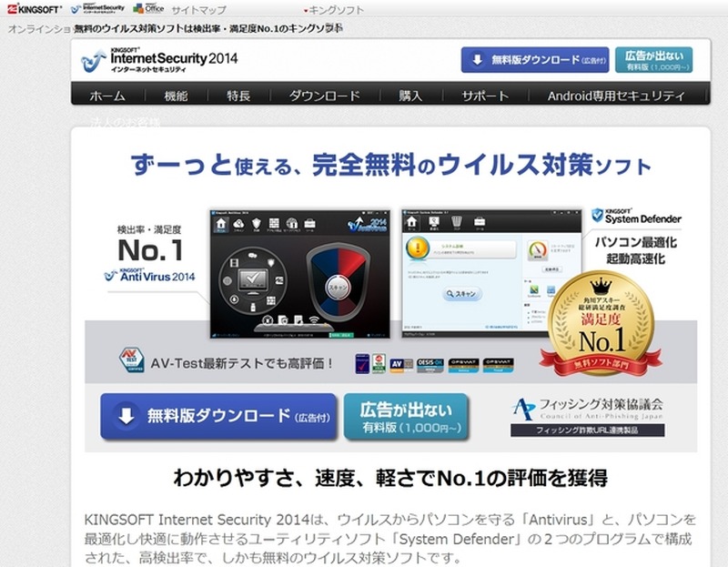Click the AV-Test certified badge icon
This screenshot has height=567, width=728.
(x=132, y=360)
